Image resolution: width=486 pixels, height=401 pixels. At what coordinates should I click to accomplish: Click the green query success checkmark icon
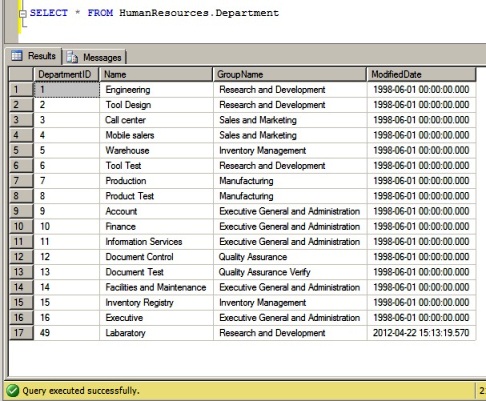tap(13, 390)
